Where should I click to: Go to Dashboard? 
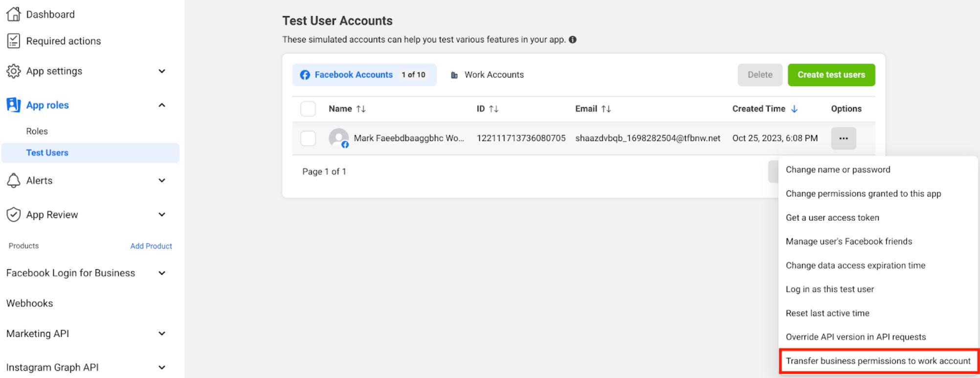coord(50,14)
